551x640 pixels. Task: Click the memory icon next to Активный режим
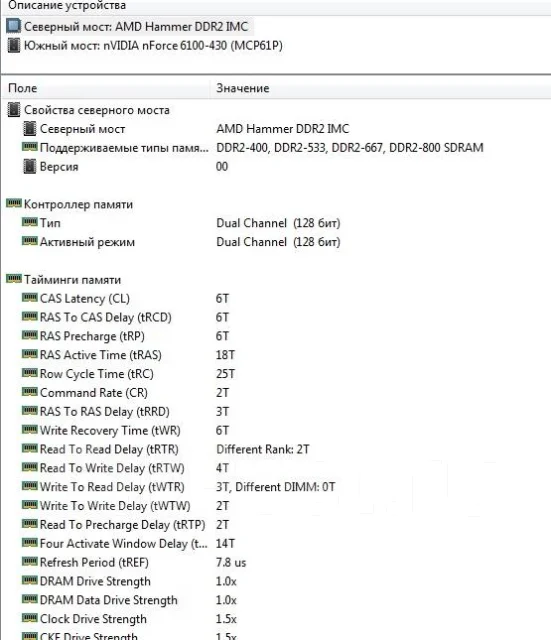29,241
